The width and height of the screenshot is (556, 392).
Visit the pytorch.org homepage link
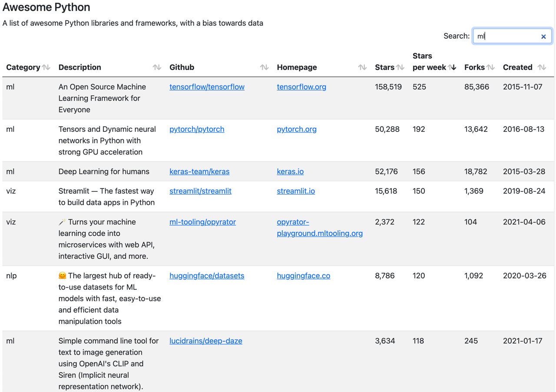pyautogui.click(x=297, y=129)
